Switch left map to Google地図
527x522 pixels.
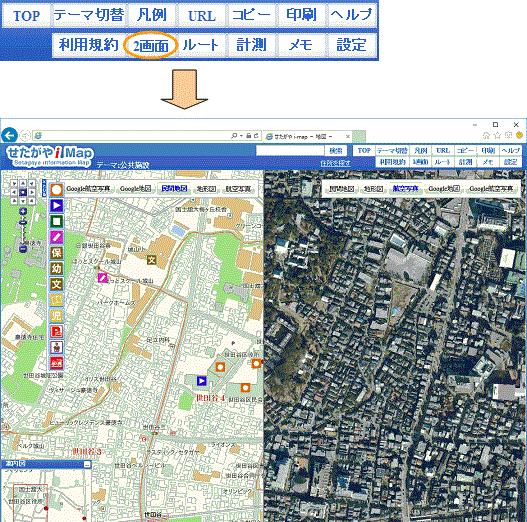point(135,189)
